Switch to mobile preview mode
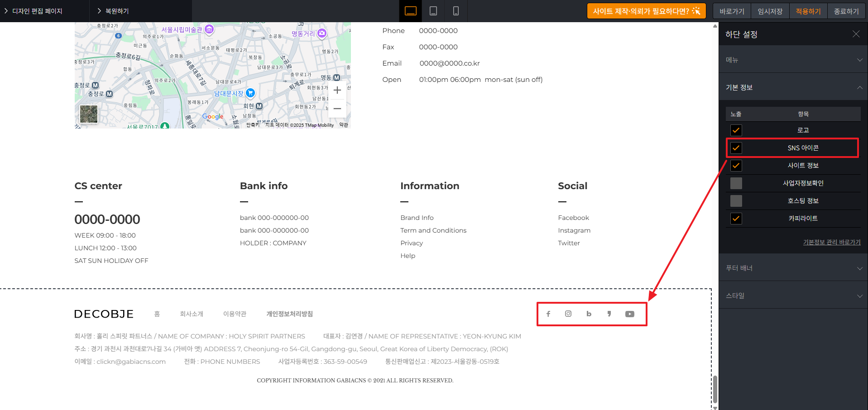The width and height of the screenshot is (868, 410). click(456, 11)
